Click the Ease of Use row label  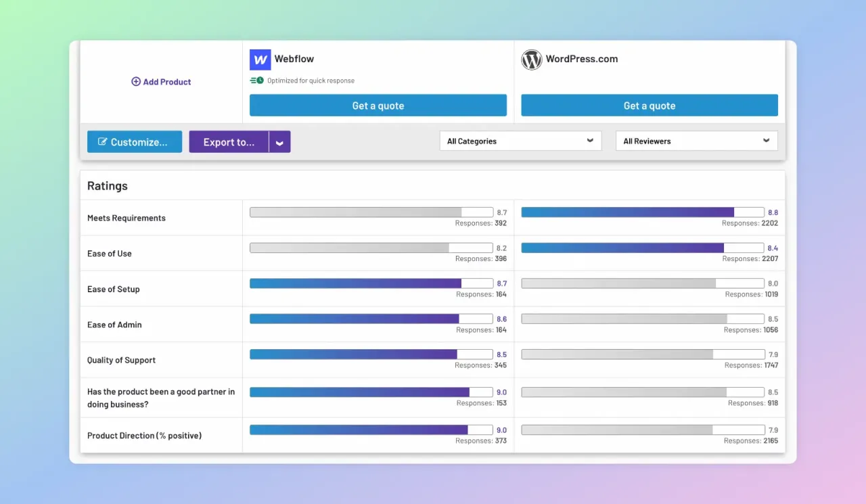(x=109, y=253)
